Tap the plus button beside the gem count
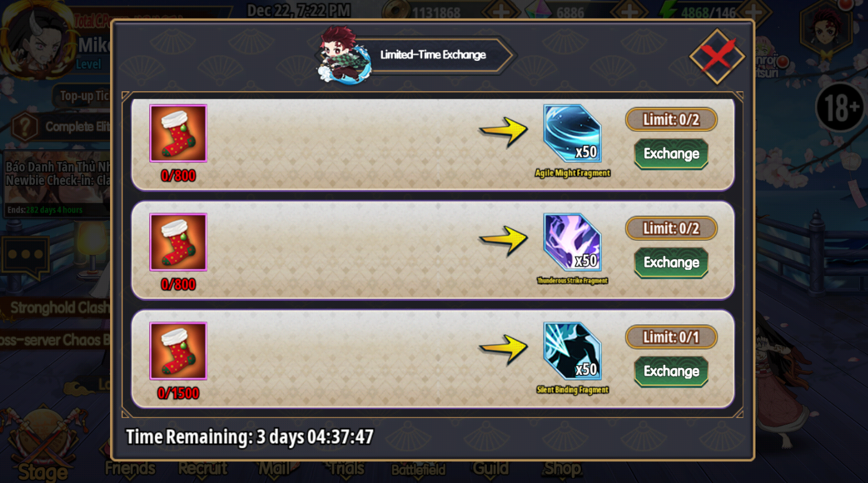The image size is (868, 483). 629,12
